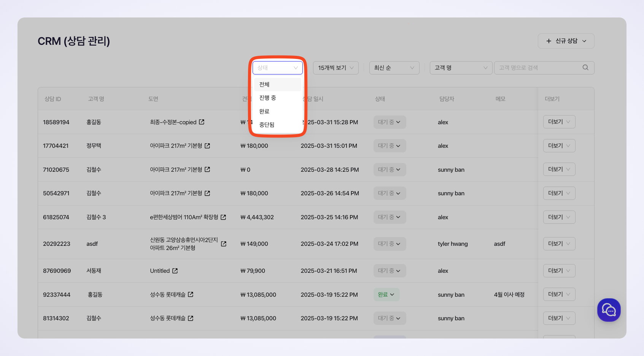Open the 최신 순 sort dropdown
This screenshot has height=356, width=644.
(394, 68)
